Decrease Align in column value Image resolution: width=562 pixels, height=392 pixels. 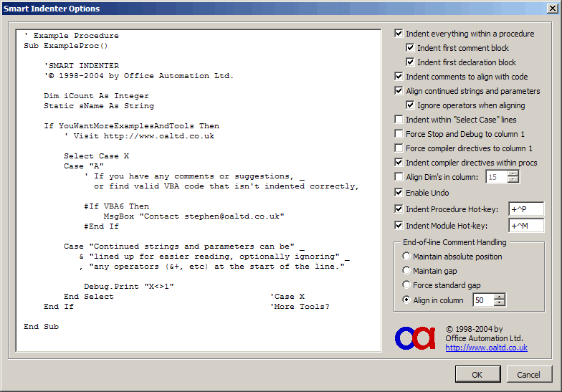click(499, 302)
